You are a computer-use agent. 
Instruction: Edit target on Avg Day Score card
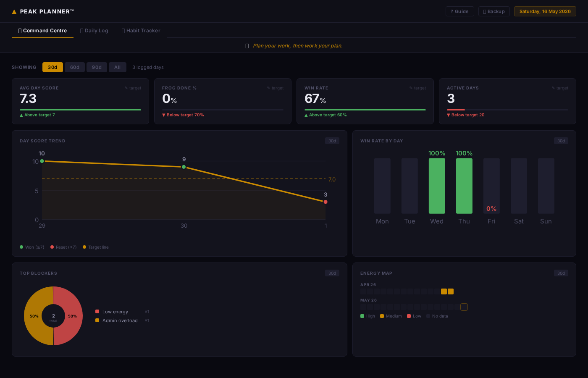point(133,88)
